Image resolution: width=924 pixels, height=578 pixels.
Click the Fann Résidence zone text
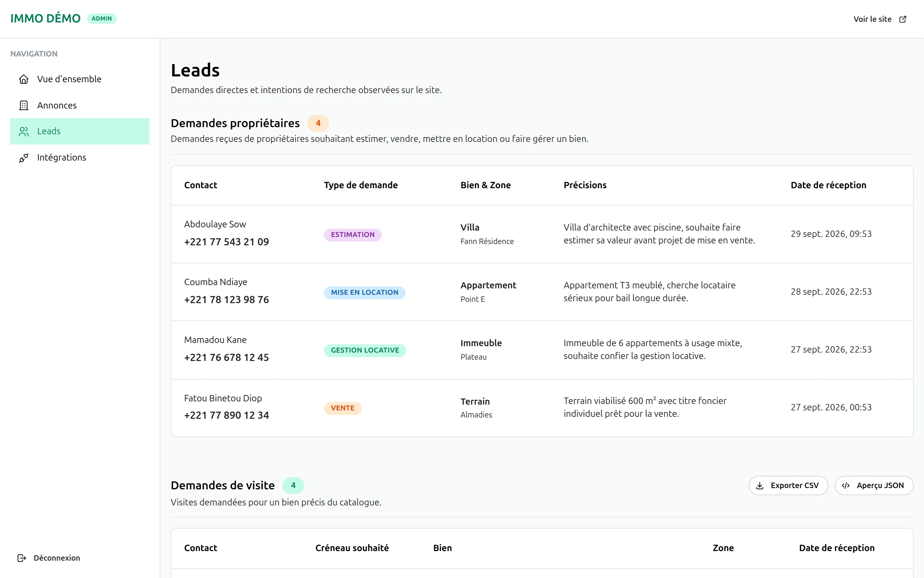tap(487, 241)
